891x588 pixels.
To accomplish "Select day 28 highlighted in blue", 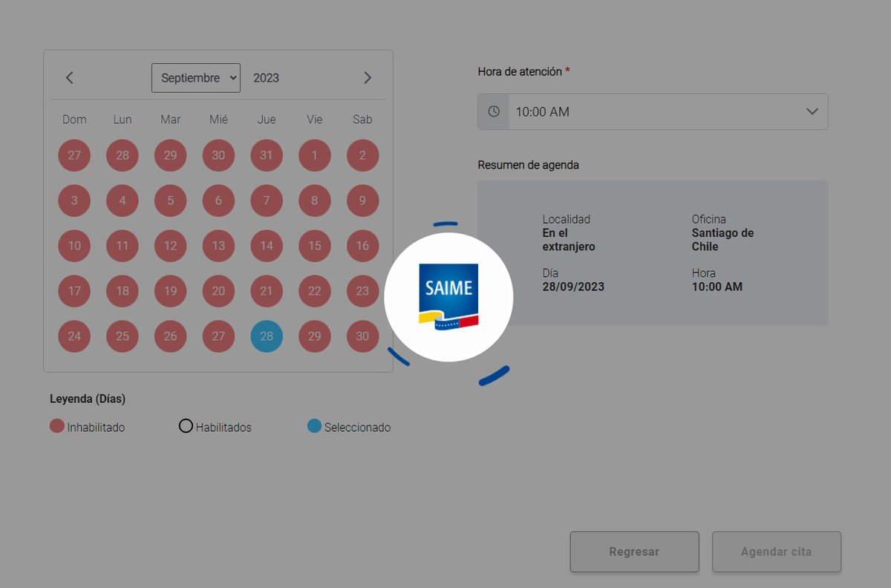I will coord(267,336).
